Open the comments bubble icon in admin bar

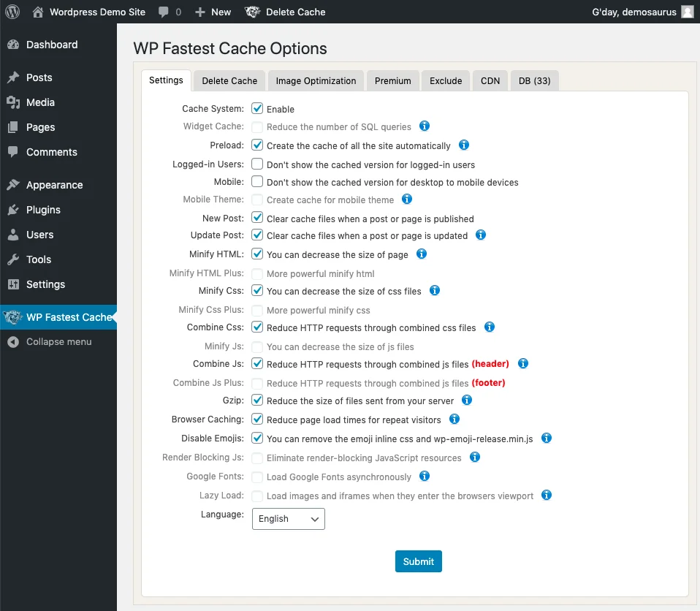coord(164,12)
